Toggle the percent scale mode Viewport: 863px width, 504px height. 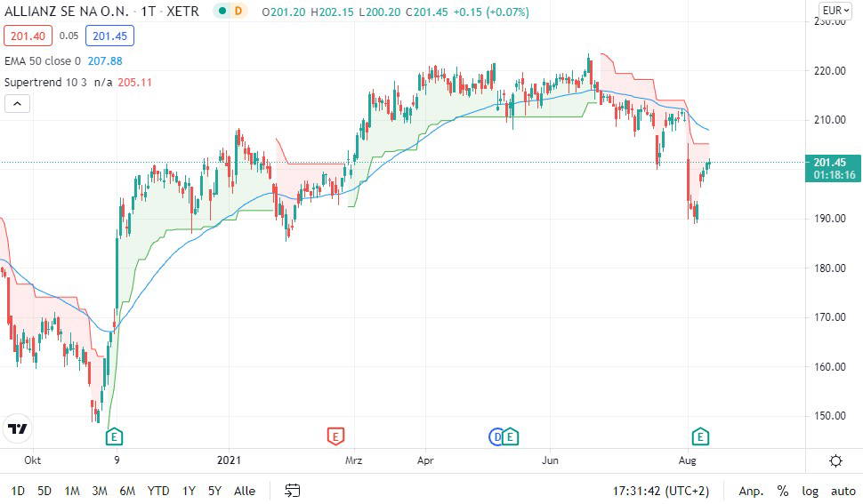[782, 491]
